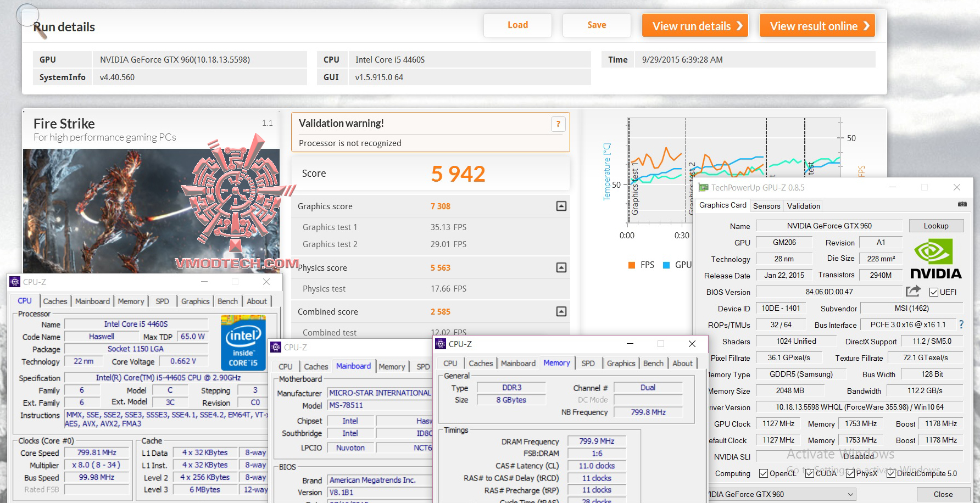Click the BIOS Version field 84.06.0D.00.47
The height and width of the screenshot is (503, 980).
(829, 292)
